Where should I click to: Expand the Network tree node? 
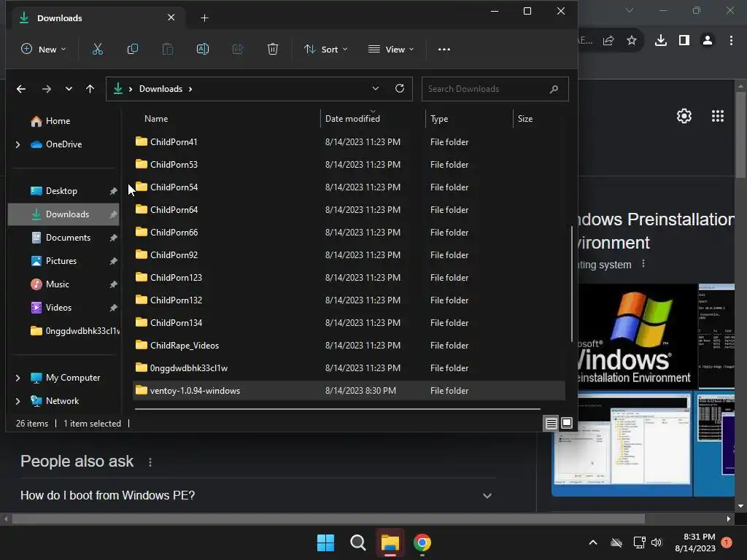(x=18, y=401)
